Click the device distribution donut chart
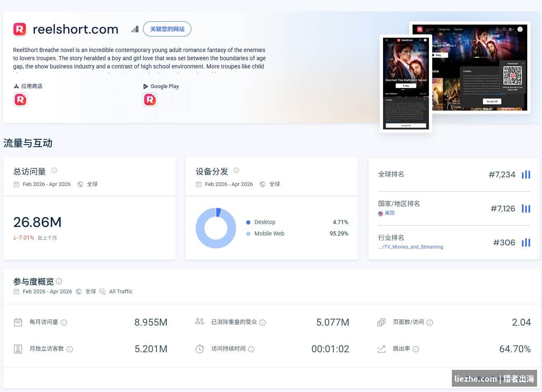Viewport: 542px width, 392px height. click(216, 228)
